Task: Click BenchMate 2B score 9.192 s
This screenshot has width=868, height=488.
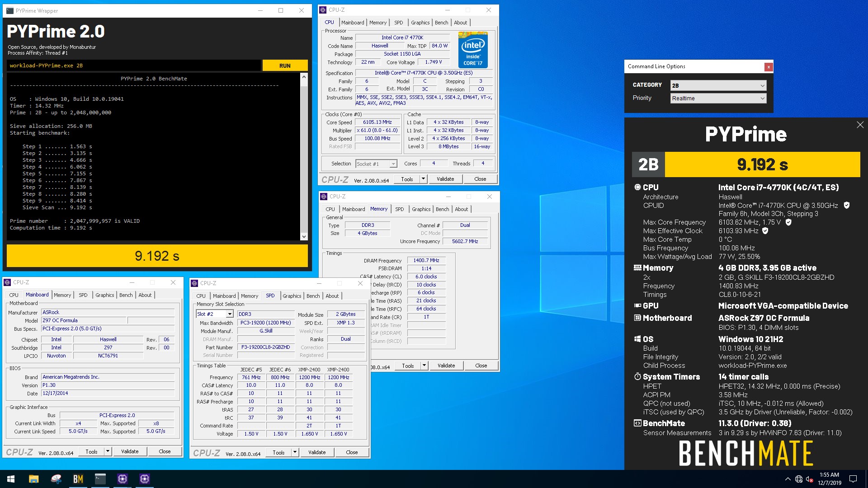Action: click(x=762, y=164)
